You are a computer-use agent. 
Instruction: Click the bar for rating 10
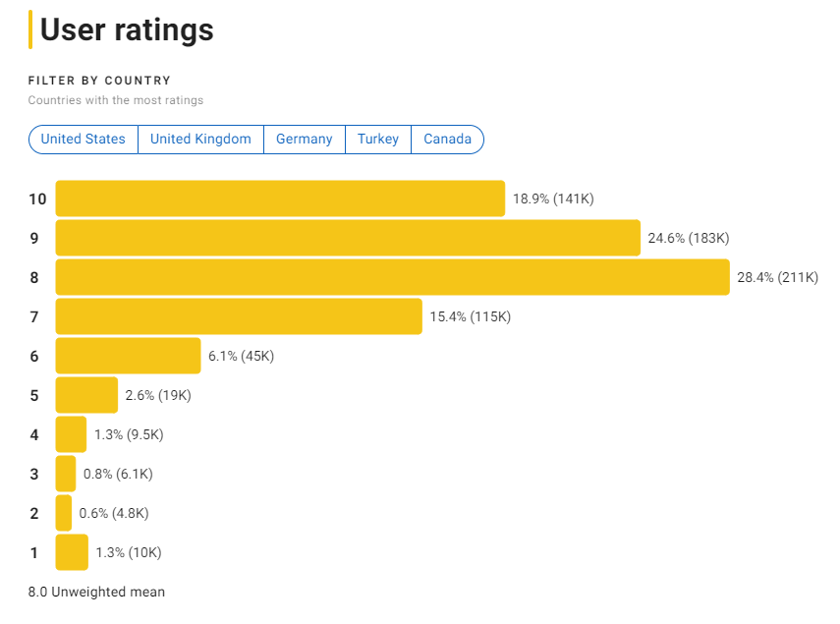click(280, 199)
